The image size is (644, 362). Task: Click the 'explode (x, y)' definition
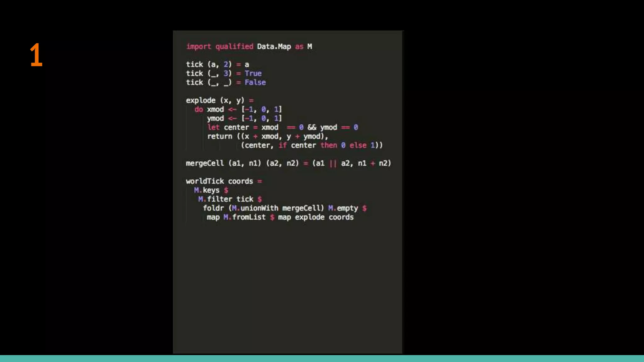(215, 101)
